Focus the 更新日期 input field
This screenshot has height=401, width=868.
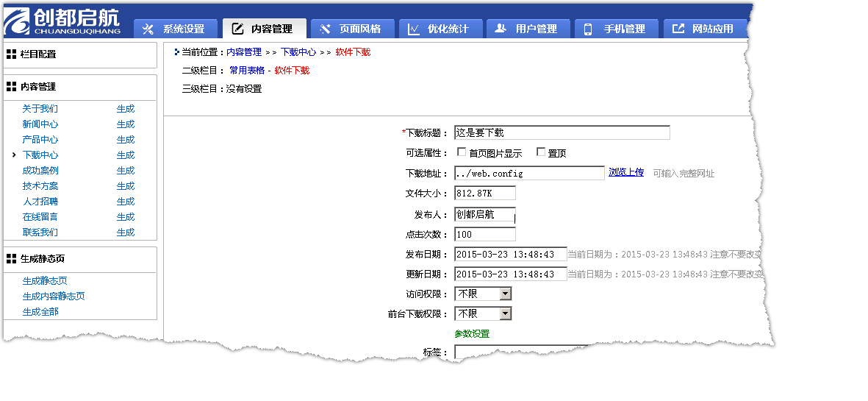(x=510, y=274)
